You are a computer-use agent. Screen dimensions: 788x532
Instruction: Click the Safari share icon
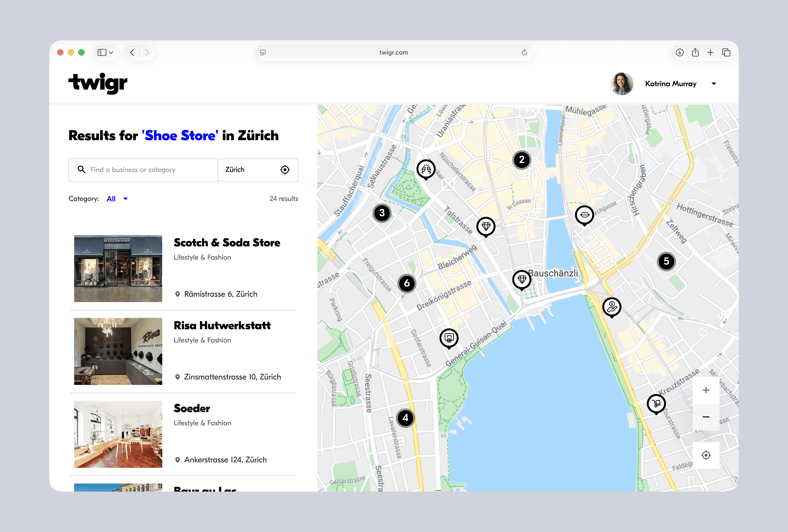click(x=695, y=52)
